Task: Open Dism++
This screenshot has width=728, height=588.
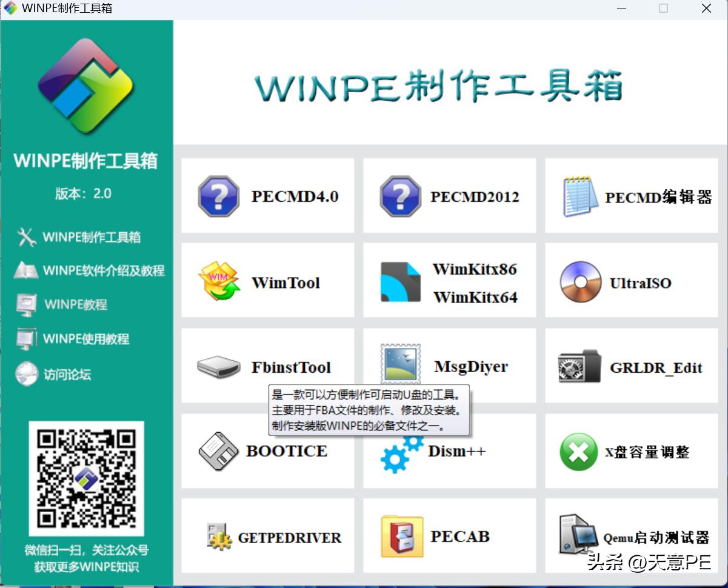Action: point(449,451)
